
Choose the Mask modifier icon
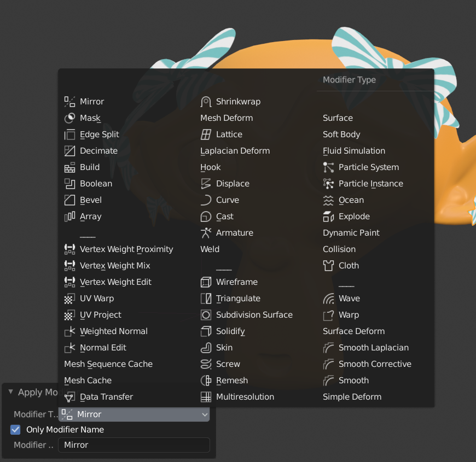(x=69, y=118)
